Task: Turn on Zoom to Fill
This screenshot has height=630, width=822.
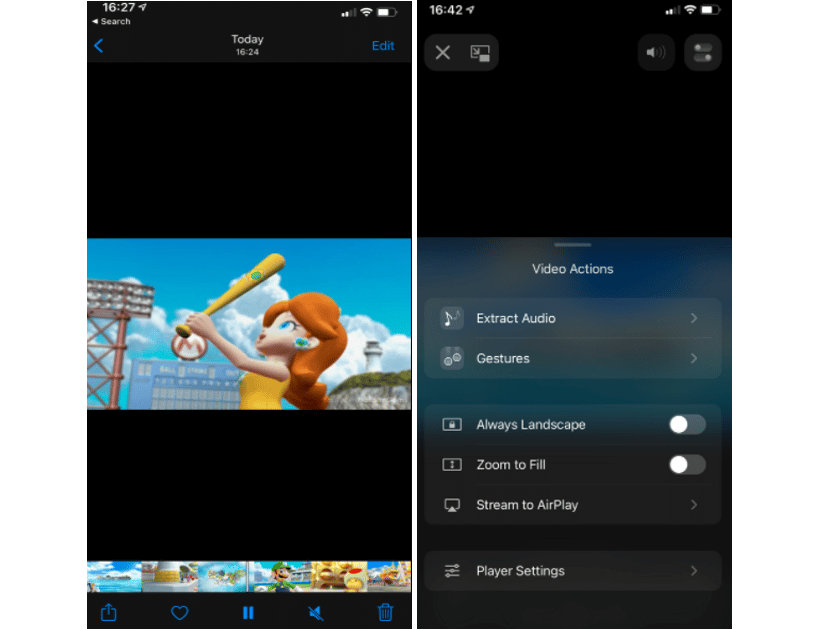Action: pyautogui.click(x=687, y=464)
